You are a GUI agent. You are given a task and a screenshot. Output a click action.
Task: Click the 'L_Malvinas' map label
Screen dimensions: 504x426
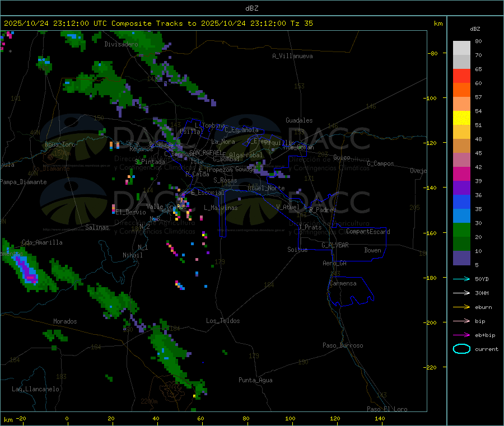click(x=221, y=208)
